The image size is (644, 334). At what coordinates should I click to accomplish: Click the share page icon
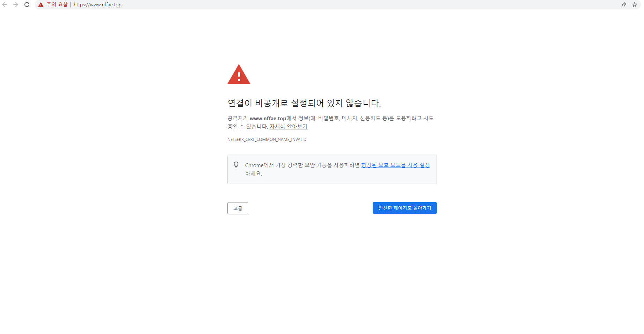point(623,5)
